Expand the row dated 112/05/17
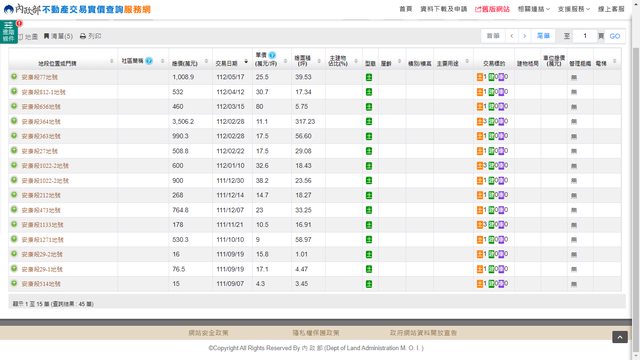 [14, 77]
